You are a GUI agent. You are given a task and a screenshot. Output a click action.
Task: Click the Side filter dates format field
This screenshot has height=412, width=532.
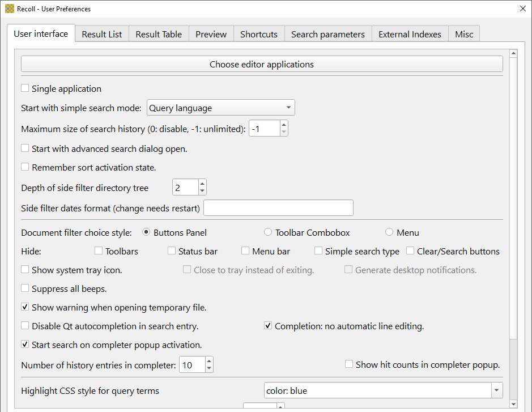pos(278,208)
